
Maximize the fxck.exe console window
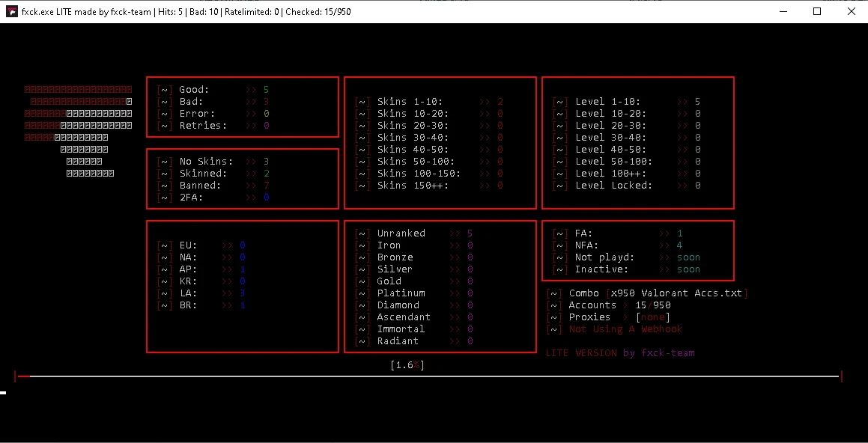click(x=817, y=12)
